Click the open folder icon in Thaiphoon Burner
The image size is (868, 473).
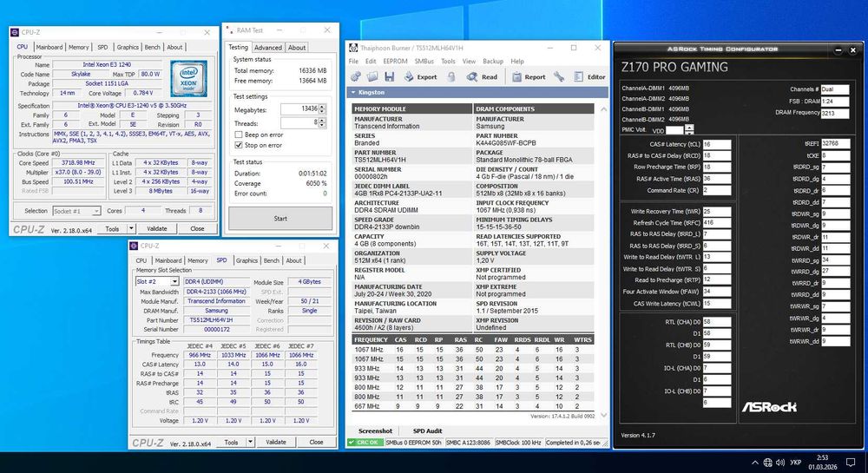click(x=372, y=77)
